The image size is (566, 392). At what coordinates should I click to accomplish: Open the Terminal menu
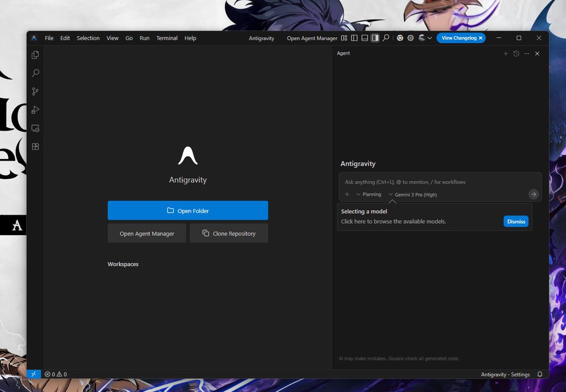pyautogui.click(x=166, y=38)
